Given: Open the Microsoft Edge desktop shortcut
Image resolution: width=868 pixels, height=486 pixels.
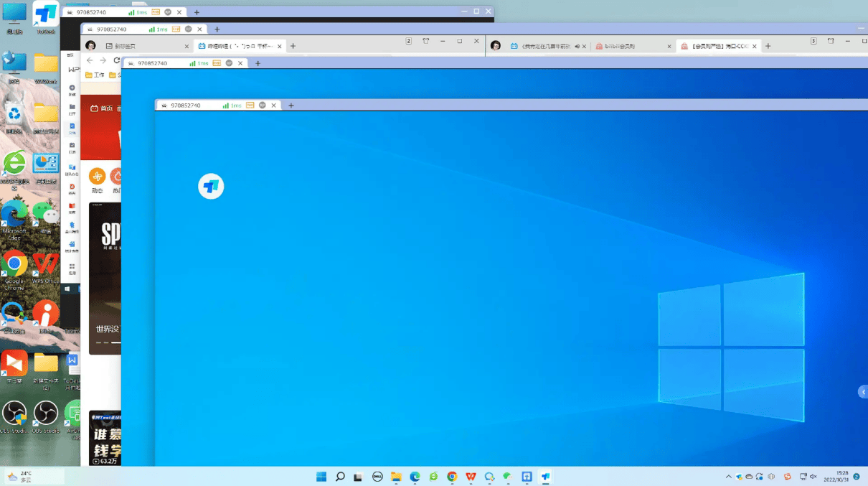Looking at the screenshot, I should click(x=14, y=213).
